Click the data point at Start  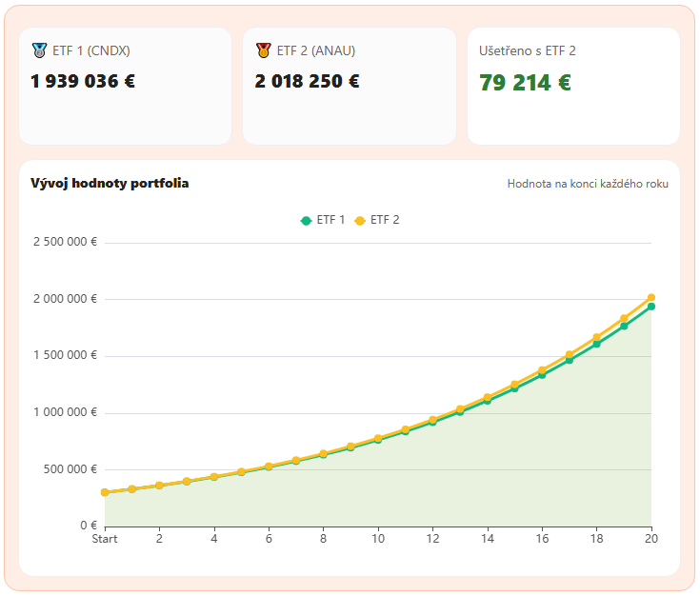(105, 492)
